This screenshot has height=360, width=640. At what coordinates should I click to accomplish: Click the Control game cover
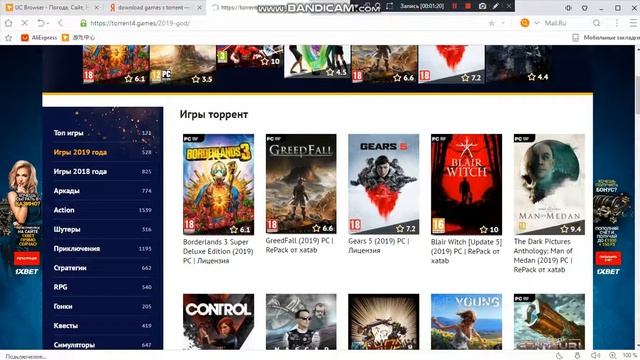pyautogui.click(x=218, y=322)
